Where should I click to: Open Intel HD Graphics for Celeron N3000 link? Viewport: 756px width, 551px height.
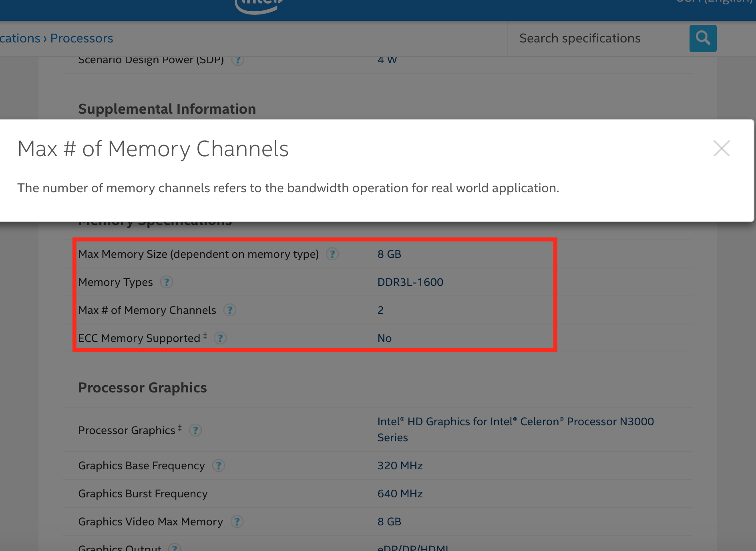(x=515, y=422)
